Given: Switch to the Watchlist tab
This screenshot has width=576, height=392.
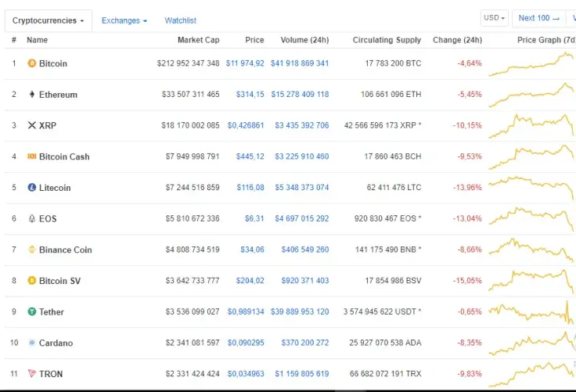Looking at the screenshot, I should (x=180, y=20).
